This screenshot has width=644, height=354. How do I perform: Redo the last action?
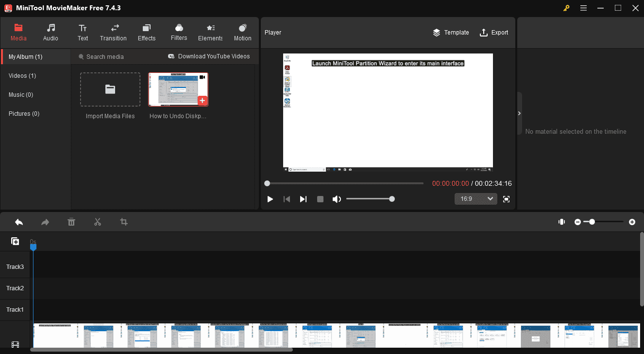pos(45,222)
